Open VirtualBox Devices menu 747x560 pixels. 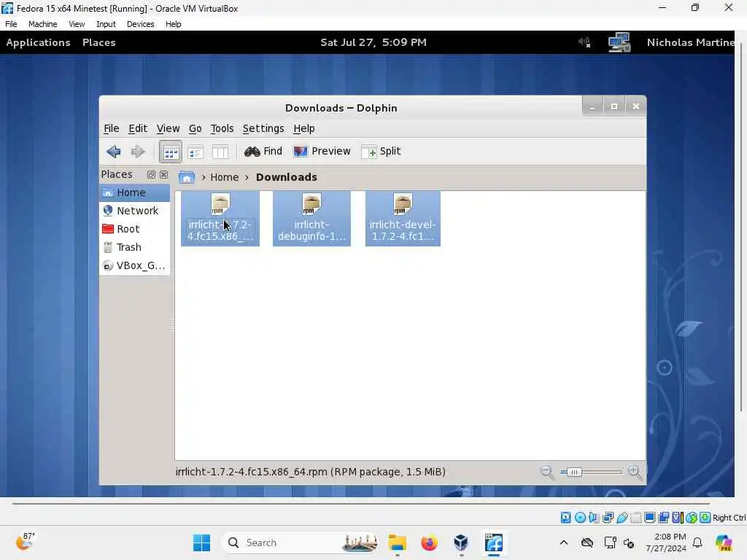[140, 24]
